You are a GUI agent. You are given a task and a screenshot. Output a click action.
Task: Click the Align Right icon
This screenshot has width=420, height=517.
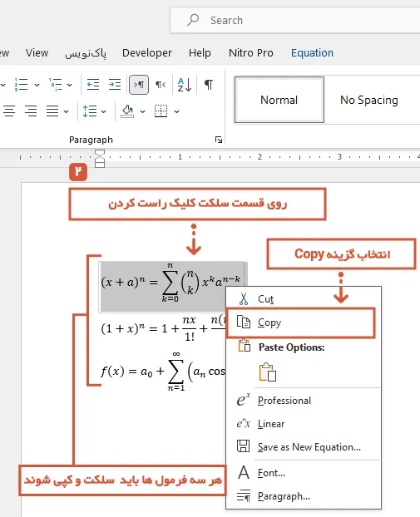point(31,111)
